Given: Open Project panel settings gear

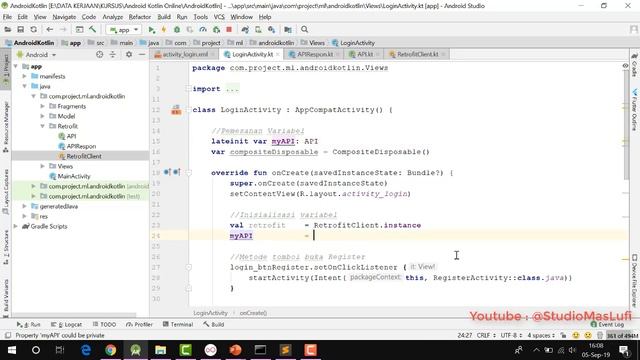Looking at the screenshot, I should (x=129, y=54).
